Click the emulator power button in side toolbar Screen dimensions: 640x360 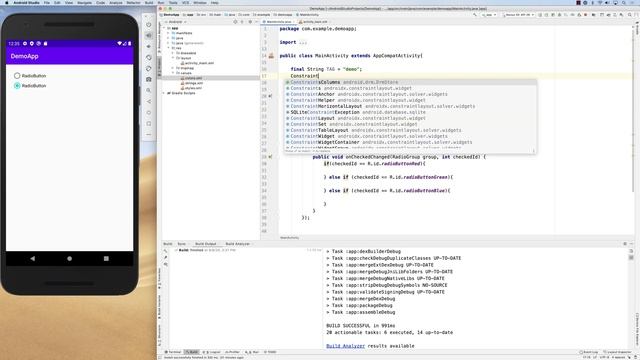coord(149,24)
